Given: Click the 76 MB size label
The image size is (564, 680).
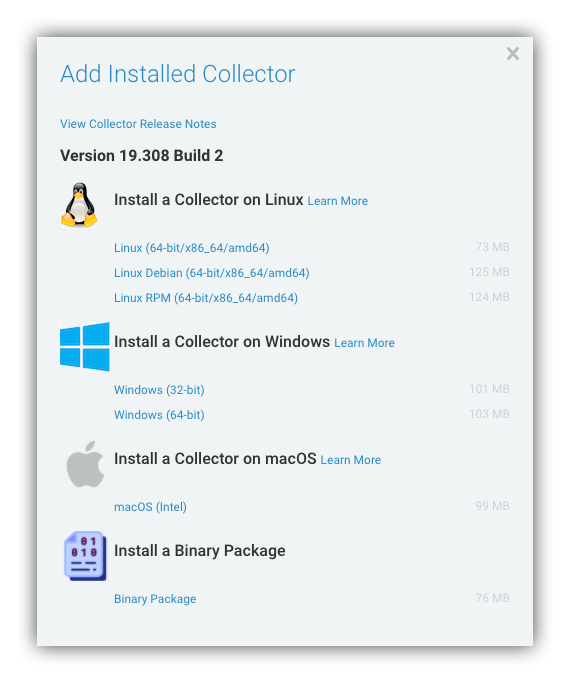Looking at the screenshot, I should point(492,598).
